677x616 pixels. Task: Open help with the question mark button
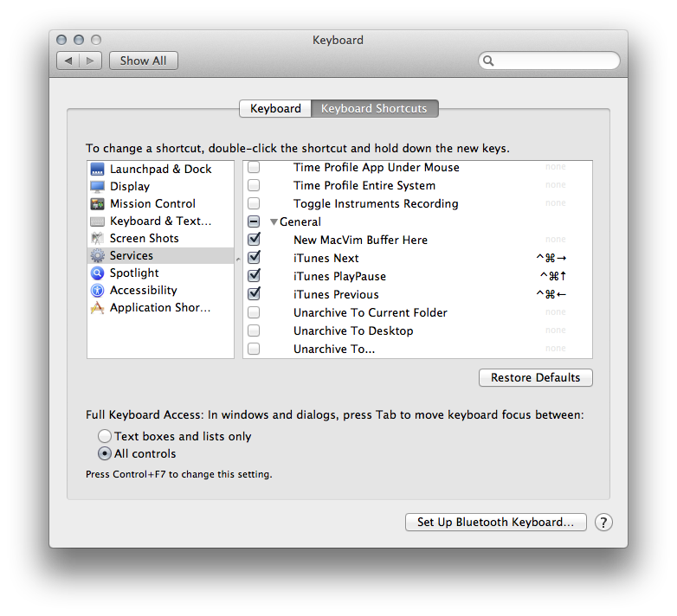coord(603,522)
